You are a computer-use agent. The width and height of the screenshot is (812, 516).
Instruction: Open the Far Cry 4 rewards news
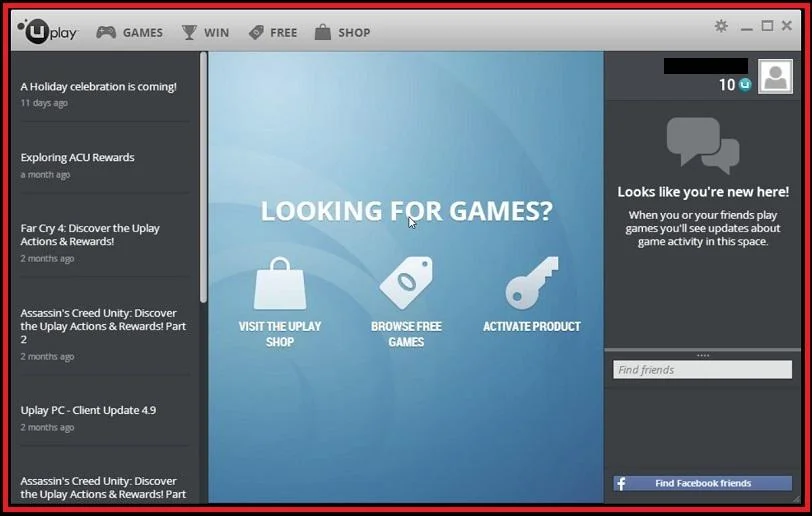click(90, 235)
